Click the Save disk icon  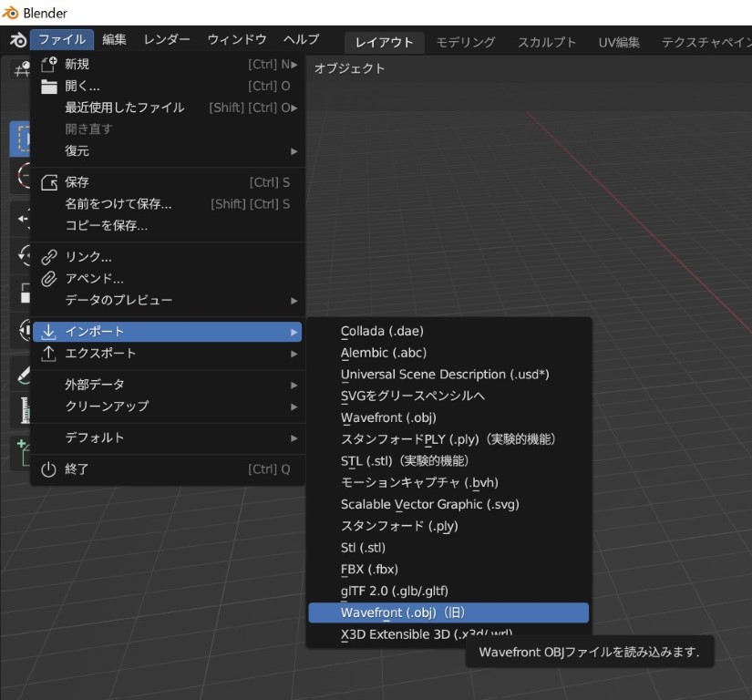(49, 182)
